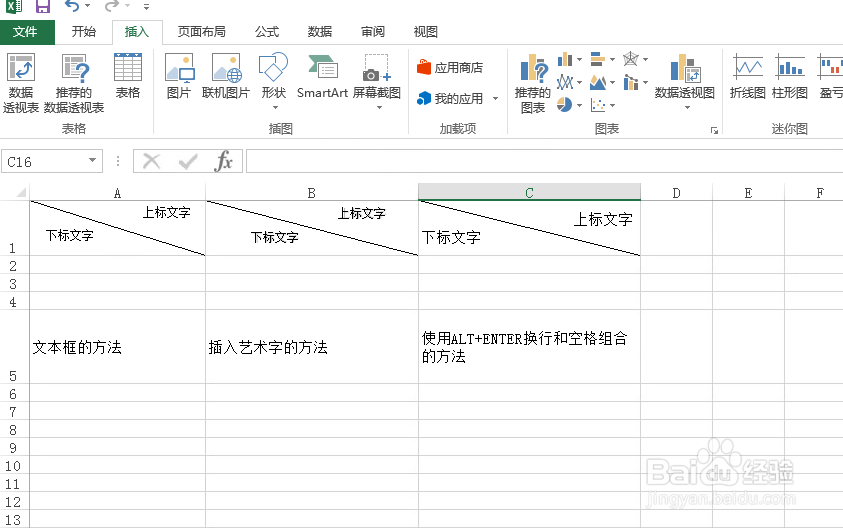Insert a 折线图 sparkline

(x=748, y=76)
